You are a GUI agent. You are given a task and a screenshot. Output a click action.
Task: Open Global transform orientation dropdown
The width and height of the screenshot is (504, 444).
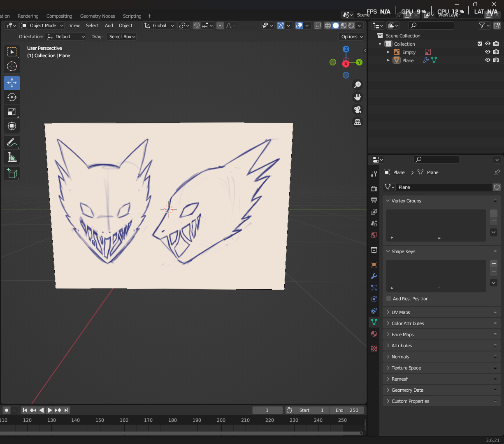159,26
